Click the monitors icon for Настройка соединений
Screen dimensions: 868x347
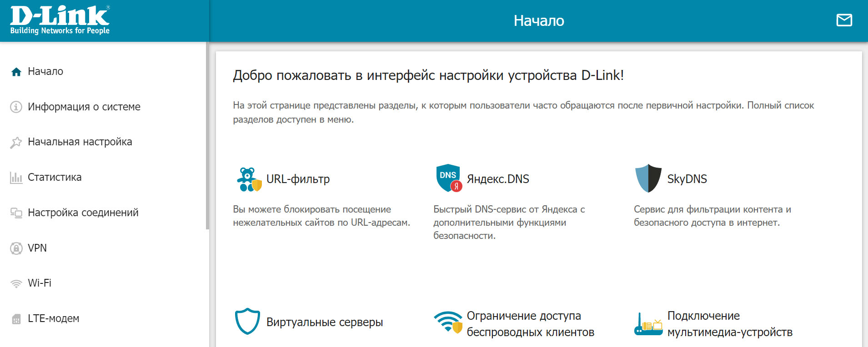point(16,213)
